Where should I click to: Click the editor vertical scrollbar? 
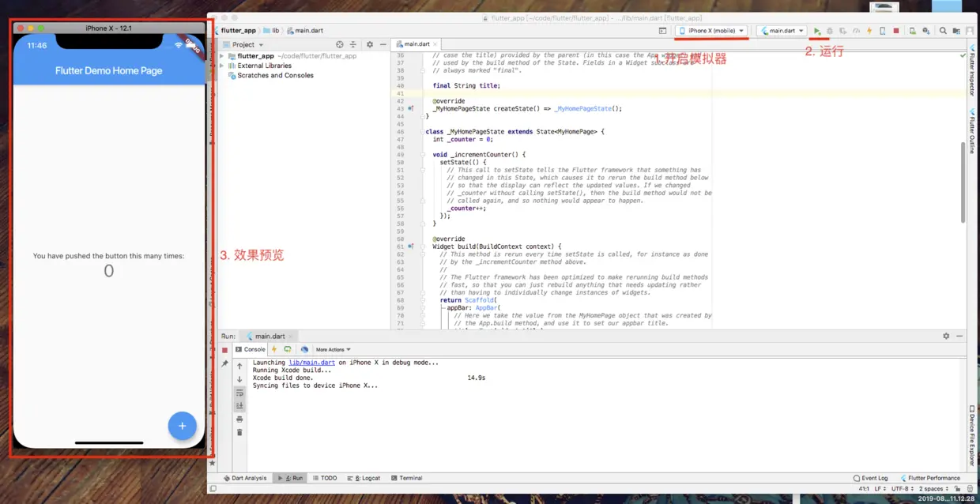click(962, 182)
